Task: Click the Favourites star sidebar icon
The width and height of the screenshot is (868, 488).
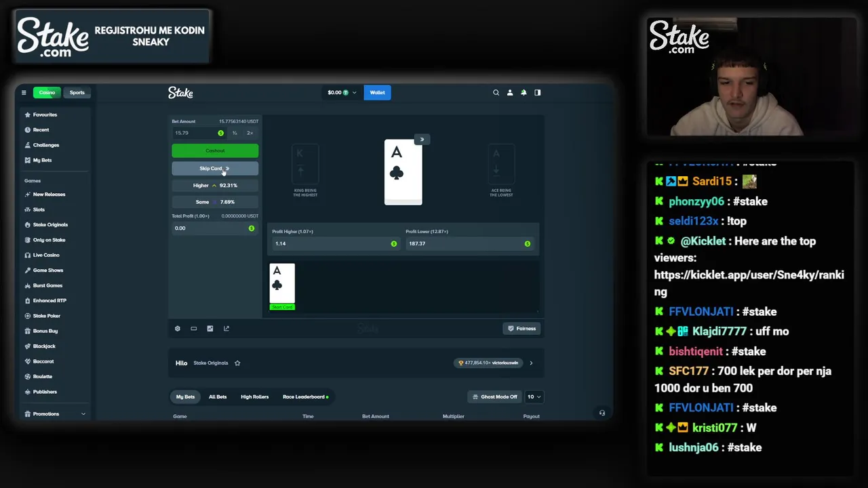Action: pyautogui.click(x=28, y=115)
